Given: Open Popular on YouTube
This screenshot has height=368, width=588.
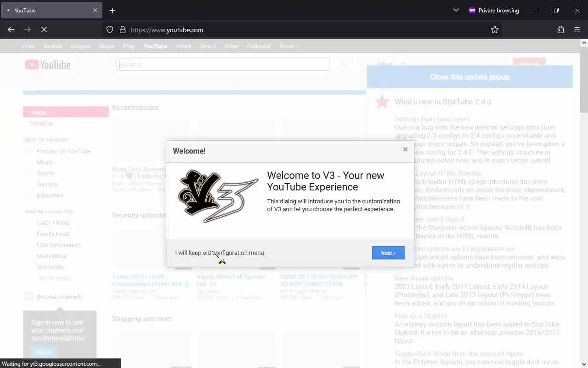Looking at the screenshot, I should point(64,151).
